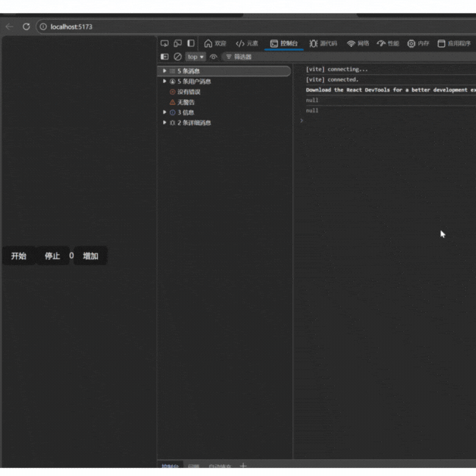
Task: Click the second null console output
Action: pyautogui.click(x=312, y=110)
